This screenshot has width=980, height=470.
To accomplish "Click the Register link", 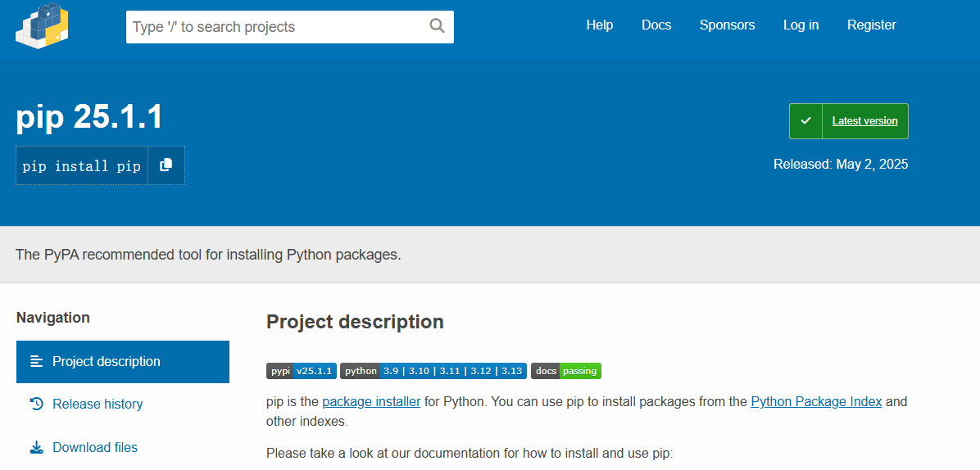I will click(x=871, y=25).
